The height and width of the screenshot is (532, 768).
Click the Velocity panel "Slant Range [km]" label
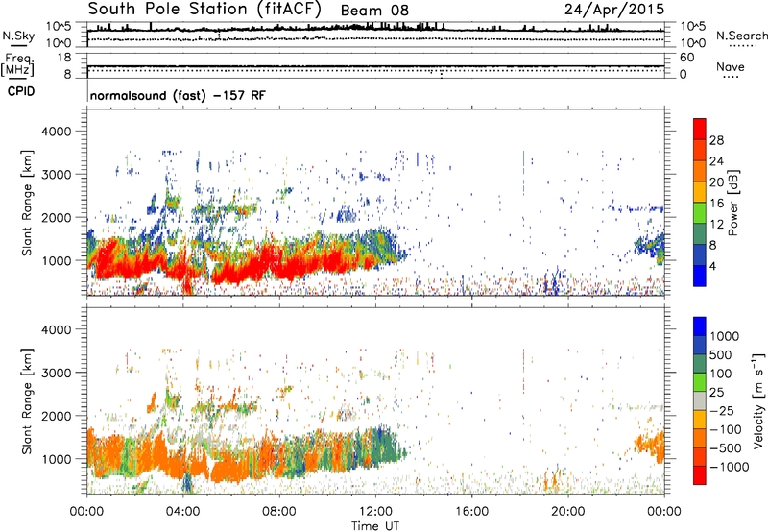click(x=27, y=400)
